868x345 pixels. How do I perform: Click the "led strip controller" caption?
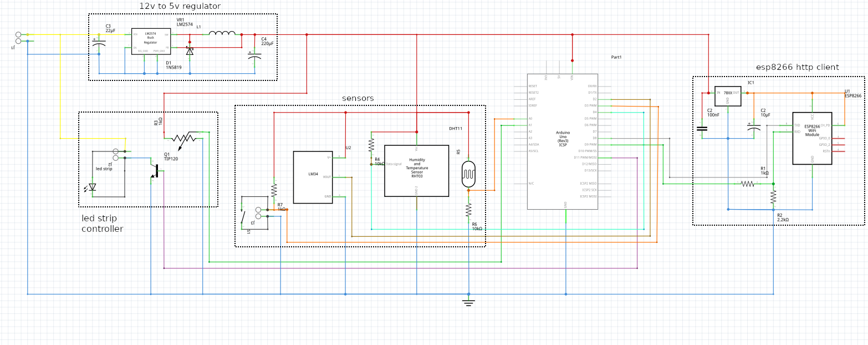[x=103, y=224]
